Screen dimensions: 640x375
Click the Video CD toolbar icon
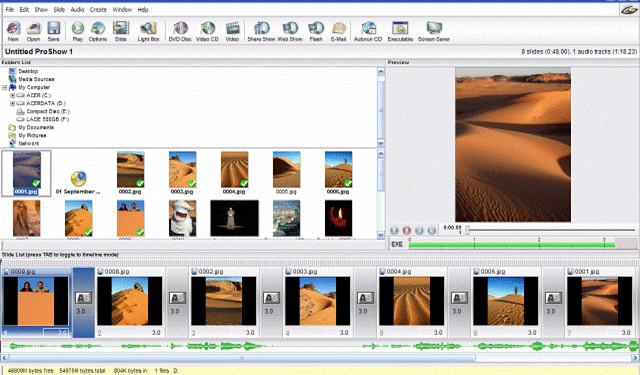pos(207,31)
